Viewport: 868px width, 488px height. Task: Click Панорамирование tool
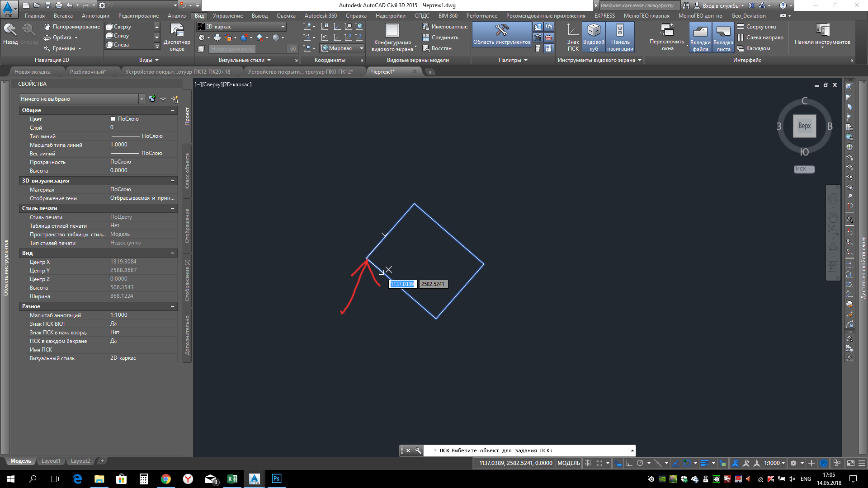point(72,27)
